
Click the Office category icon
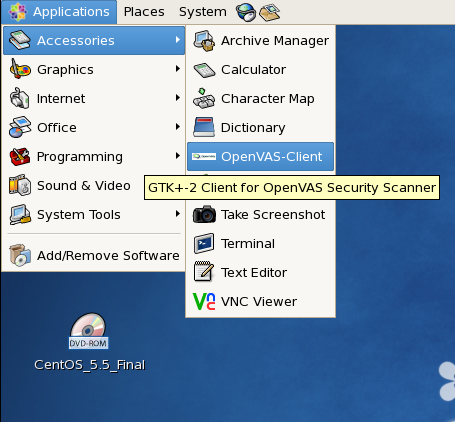(20, 127)
